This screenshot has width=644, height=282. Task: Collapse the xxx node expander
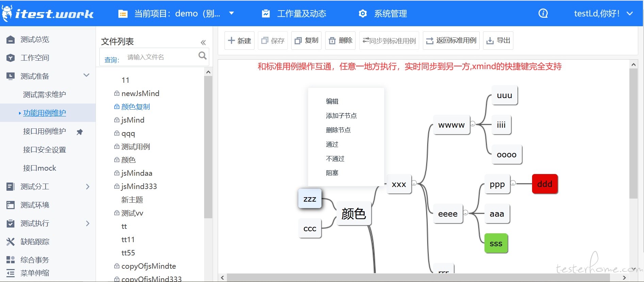[414, 183]
